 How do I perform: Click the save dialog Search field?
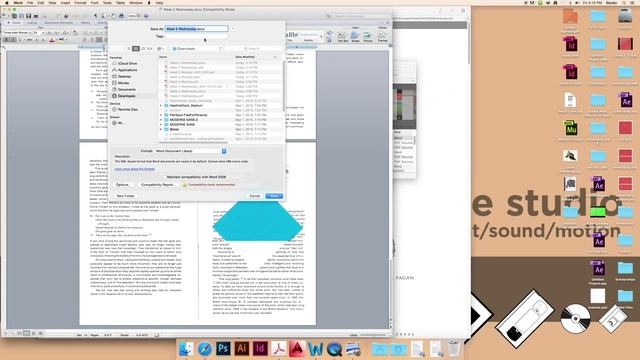[253, 49]
